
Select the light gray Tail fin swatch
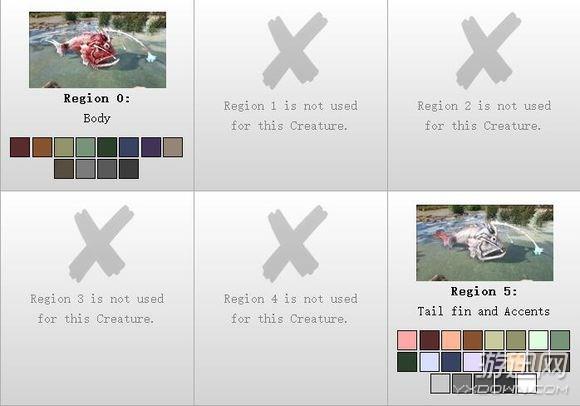point(440,383)
